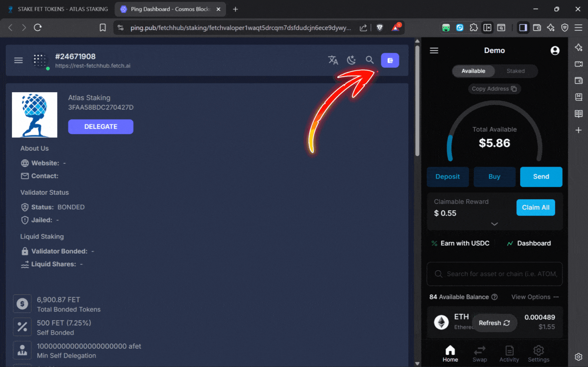
Task: Click the Copy Address button
Action: 494,89
